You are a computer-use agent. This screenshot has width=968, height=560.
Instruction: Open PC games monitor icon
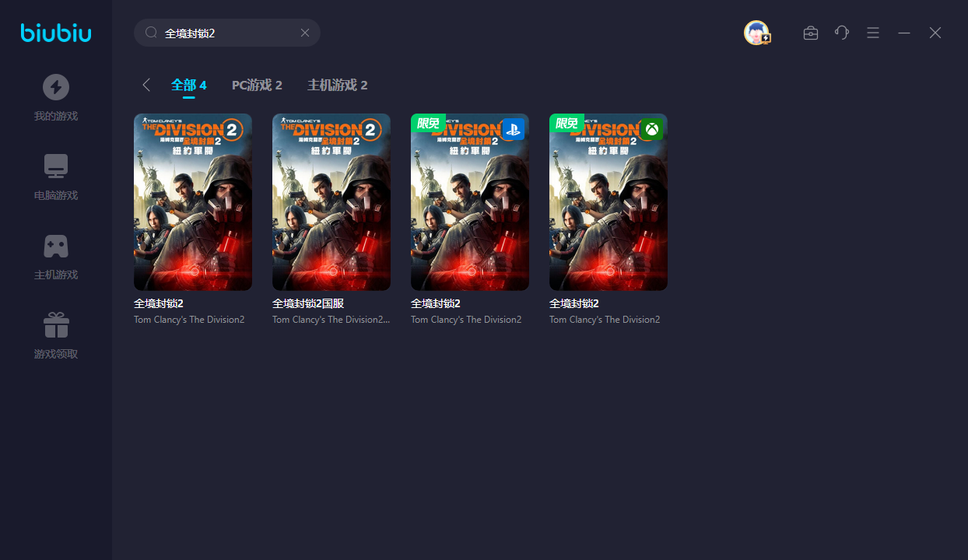pyautogui.click(x=56, y=166)
